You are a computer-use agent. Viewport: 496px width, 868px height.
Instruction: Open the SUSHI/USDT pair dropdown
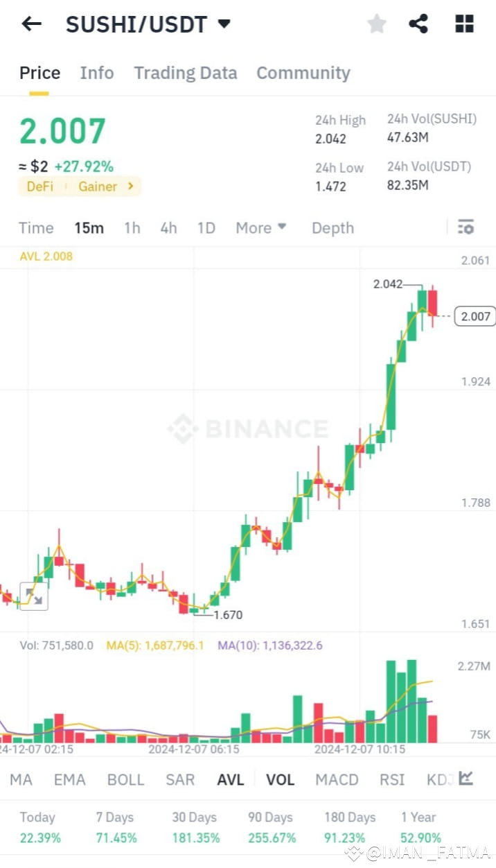[x=223, y=24]
